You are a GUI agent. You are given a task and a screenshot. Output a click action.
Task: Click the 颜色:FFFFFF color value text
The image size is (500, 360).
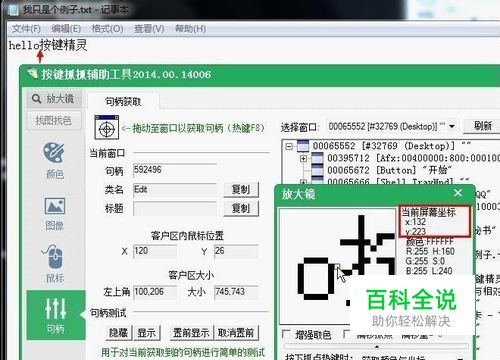pos(430,241)
